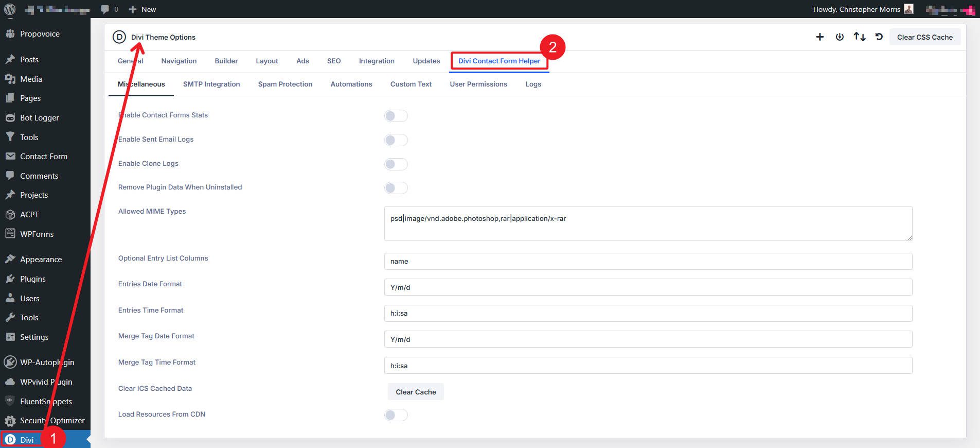Image resolution: width=980 pixels, height=448 pixels.
Task: Click the WPForms sidebar icon
Action: [x=10, y=234]
